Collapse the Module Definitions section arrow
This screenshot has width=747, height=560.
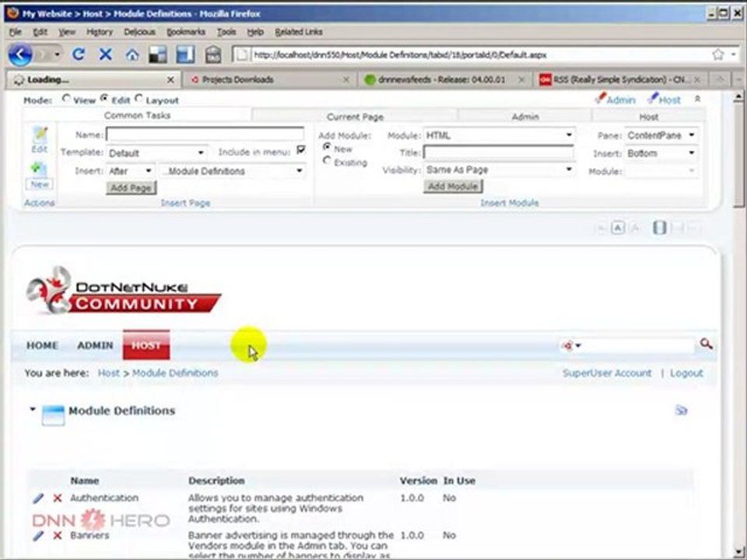(x=33, y=408)
